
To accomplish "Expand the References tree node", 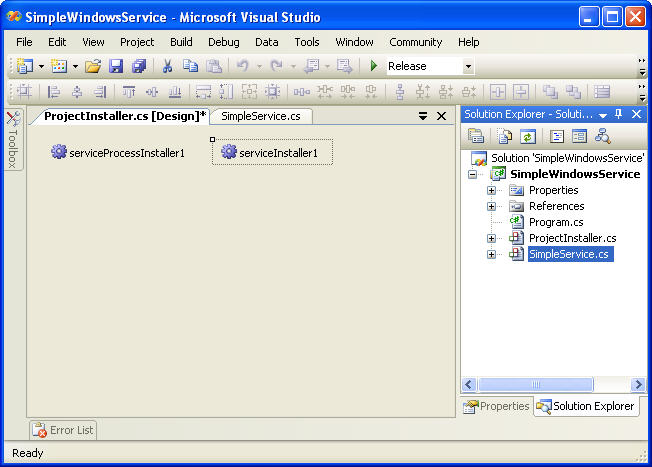I will click(491, 206).
